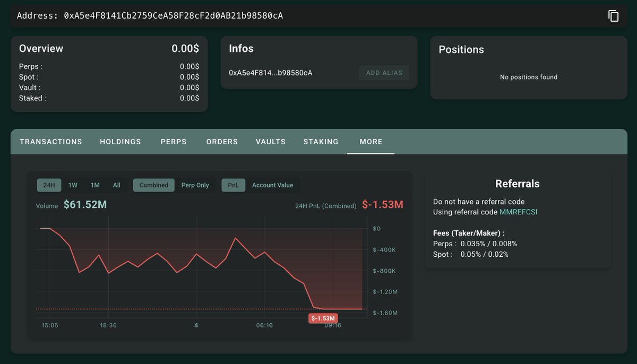Click the $-1.53M chart price marker
Image resolution: width=637 pixels, height=364 pixels.
[323, 318]
